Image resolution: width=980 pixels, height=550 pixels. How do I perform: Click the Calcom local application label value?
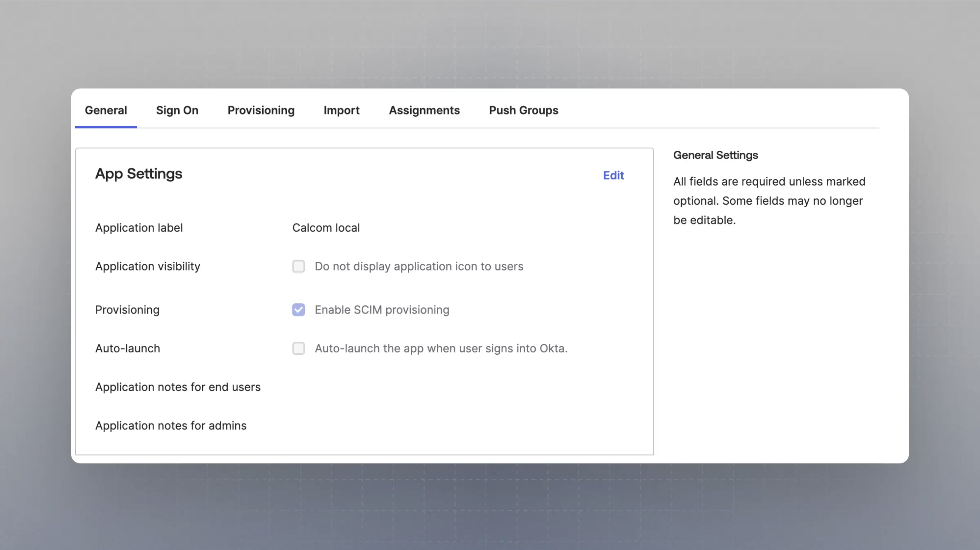click(x=326, y=228)
